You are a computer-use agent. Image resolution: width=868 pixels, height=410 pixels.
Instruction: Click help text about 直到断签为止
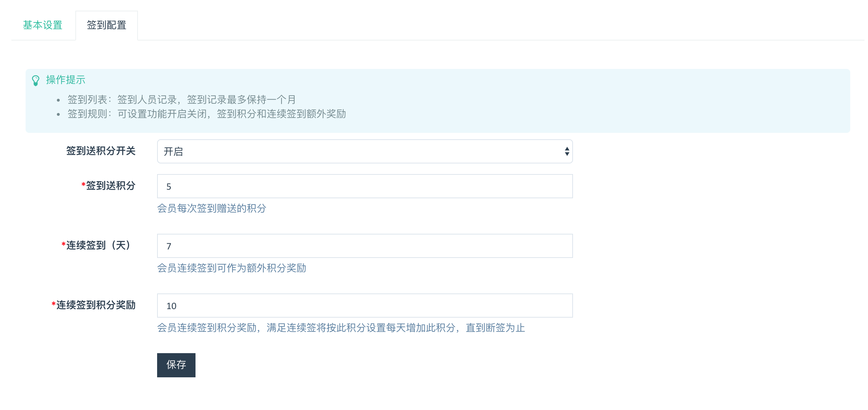point(341,328)
